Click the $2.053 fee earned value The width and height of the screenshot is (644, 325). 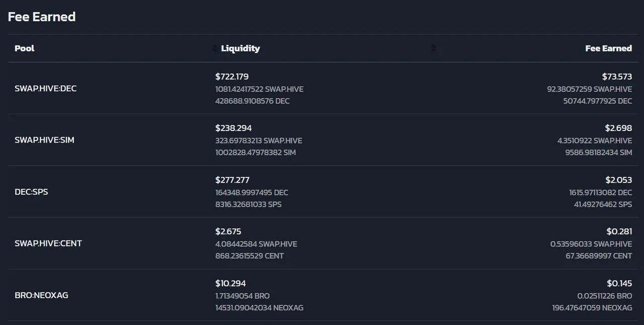[x=618, y=180]
